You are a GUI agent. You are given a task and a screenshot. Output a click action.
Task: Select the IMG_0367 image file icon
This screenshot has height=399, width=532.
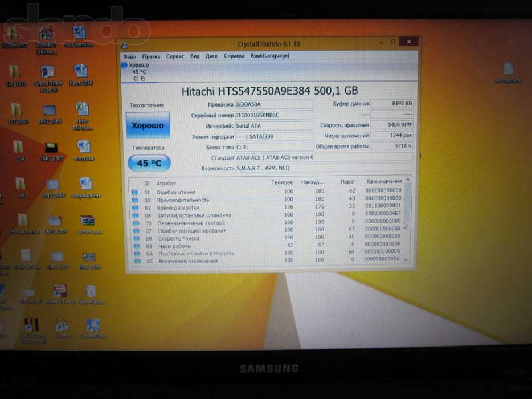[52, 151]
